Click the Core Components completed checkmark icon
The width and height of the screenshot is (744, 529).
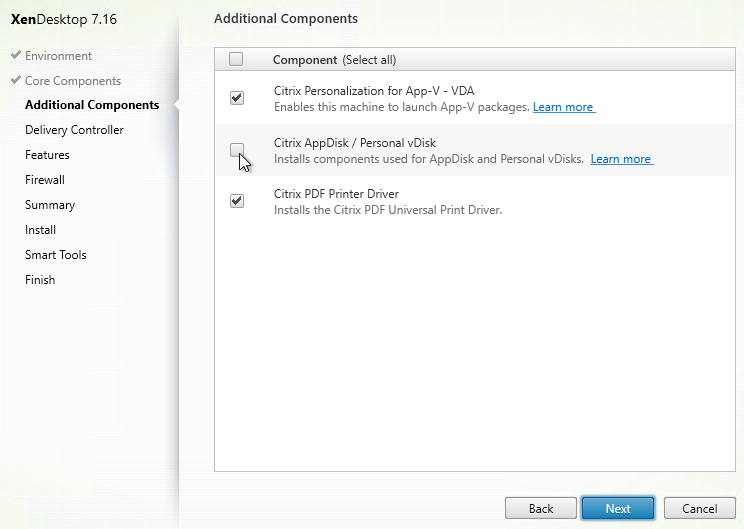[16, 80]
